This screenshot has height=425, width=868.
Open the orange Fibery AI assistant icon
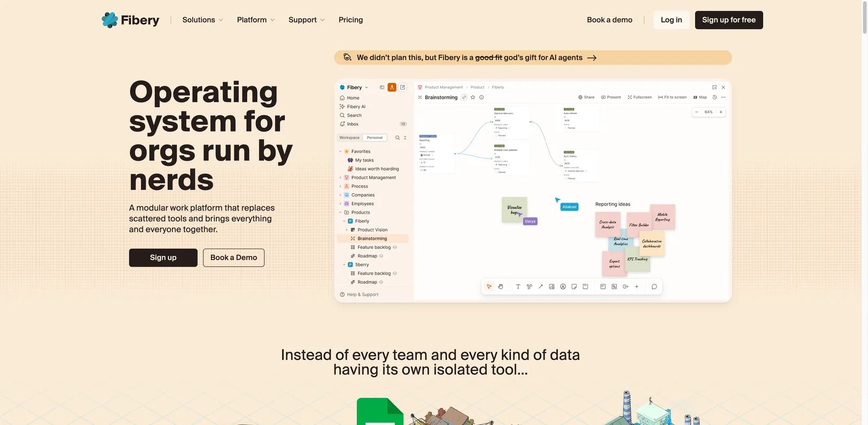[x=392, y=87]
